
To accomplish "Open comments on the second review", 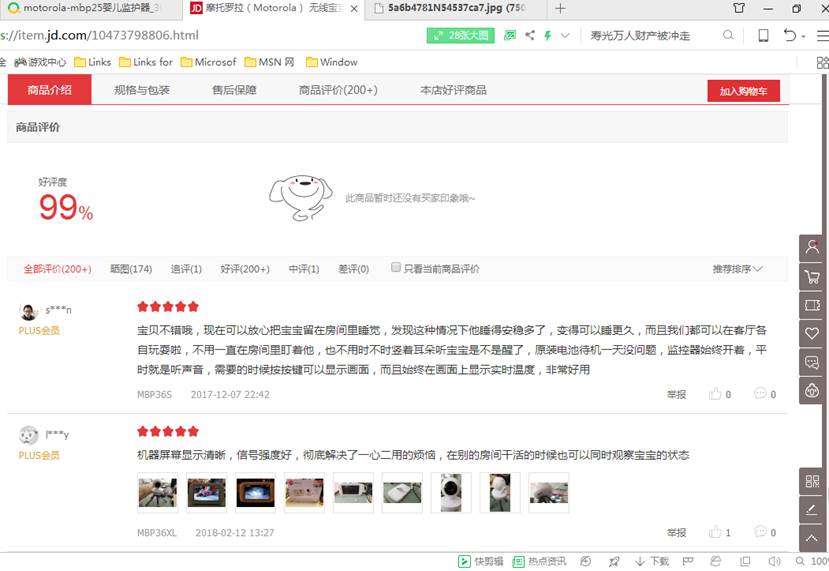I will coord(761,532).
